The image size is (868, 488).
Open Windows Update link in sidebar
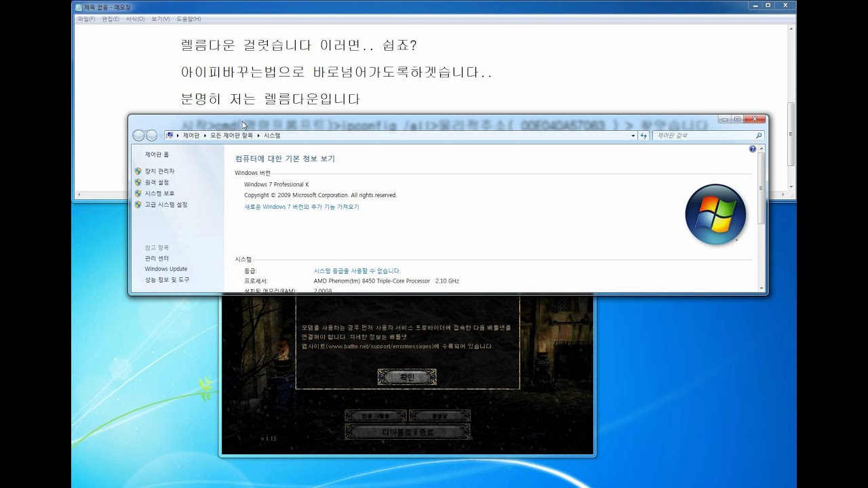[x=166, y=269]
